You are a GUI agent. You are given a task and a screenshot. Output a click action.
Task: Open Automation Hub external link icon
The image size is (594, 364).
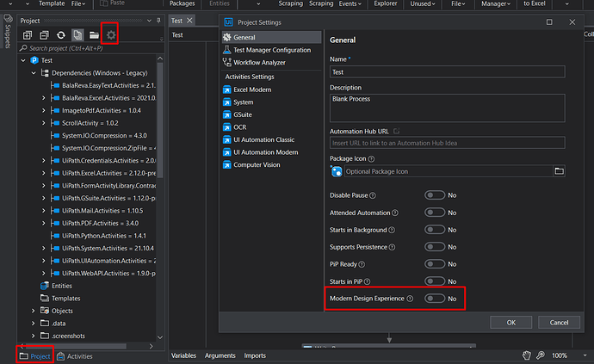(x=396, y=131)
